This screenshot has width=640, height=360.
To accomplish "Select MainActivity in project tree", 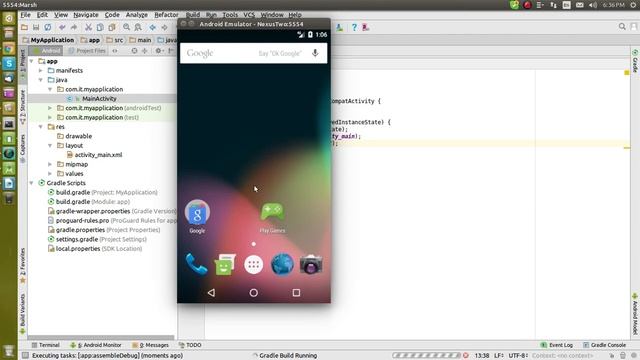I will click(x=99, y=99).
